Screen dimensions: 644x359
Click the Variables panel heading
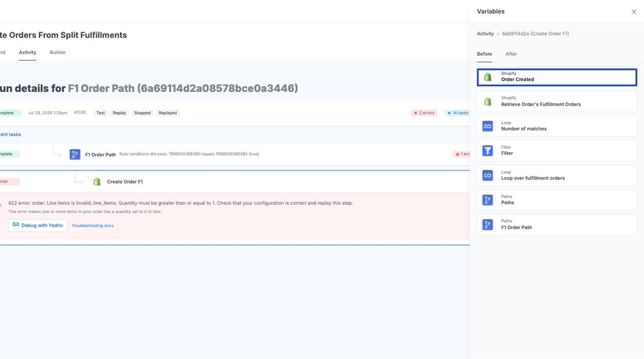point(491,11)
